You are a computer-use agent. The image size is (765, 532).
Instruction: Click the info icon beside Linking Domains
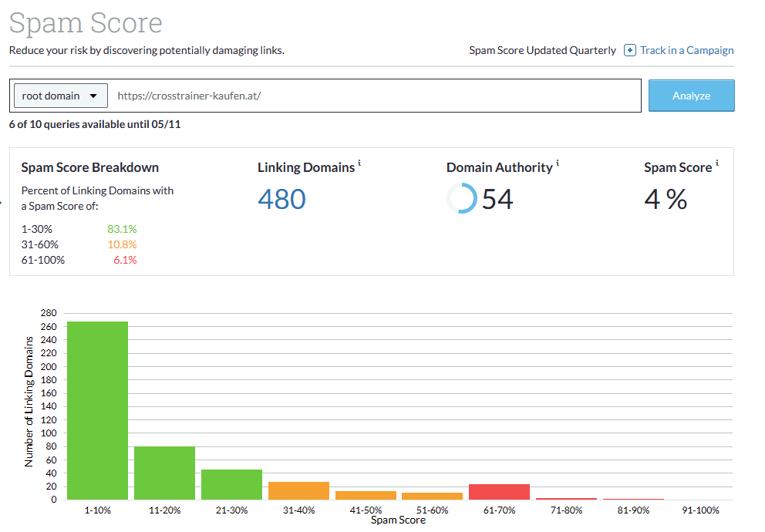[x=360, y=161]
